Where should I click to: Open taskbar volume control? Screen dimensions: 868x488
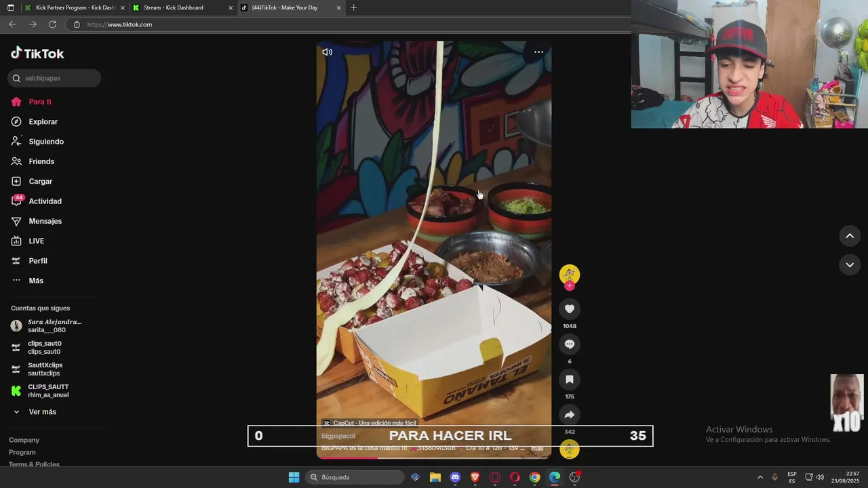[x=820, y=477]
